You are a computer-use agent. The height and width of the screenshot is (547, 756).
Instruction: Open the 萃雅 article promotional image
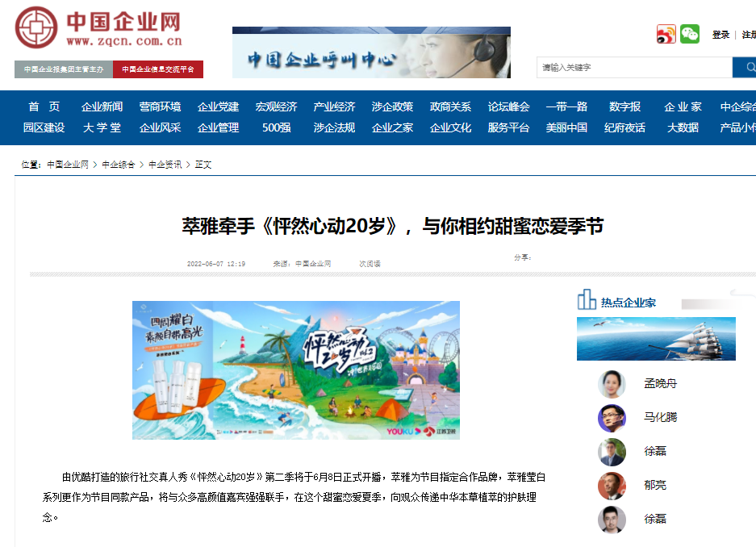296,370
